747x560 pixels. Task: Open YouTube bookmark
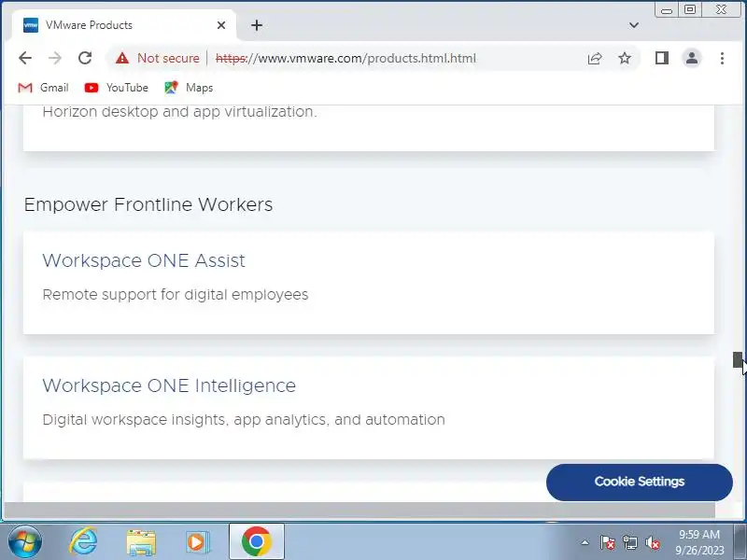coord(116,88)
